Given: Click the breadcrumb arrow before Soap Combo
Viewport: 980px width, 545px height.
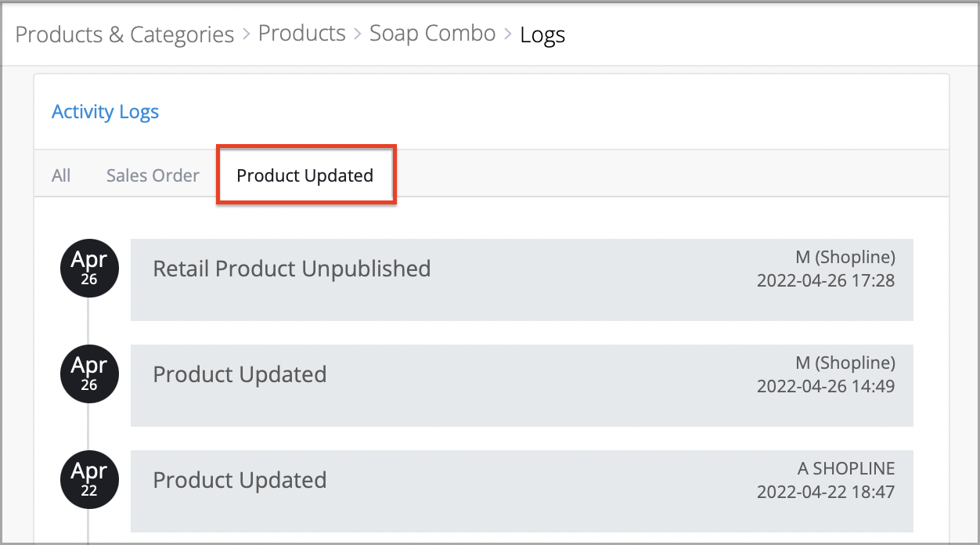Looking at the screenshot, I should point(358,34).
